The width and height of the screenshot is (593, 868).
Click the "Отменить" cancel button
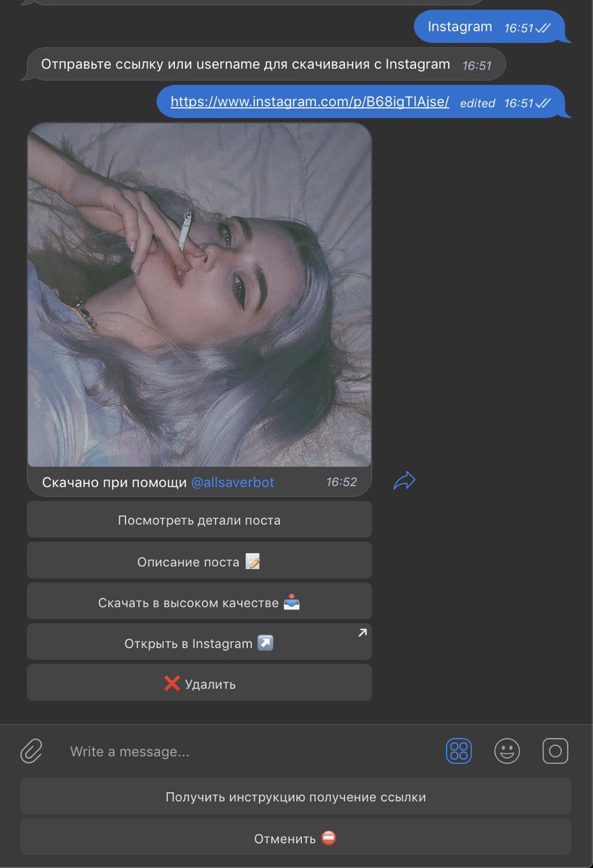tap(295, 838)
